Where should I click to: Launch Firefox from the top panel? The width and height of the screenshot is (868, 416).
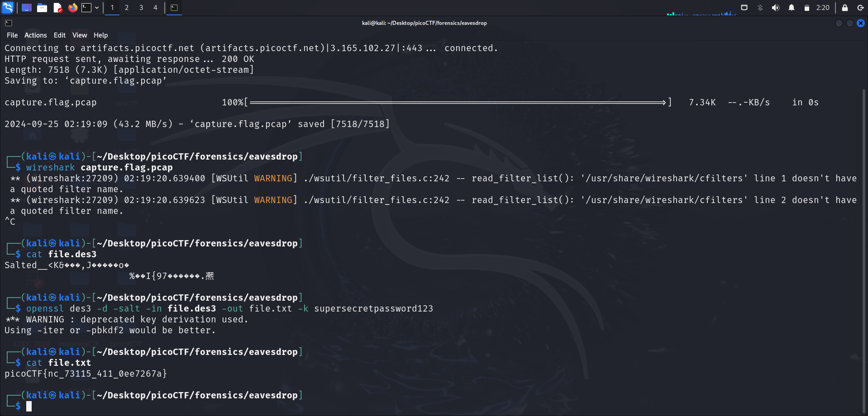(72, 8)
